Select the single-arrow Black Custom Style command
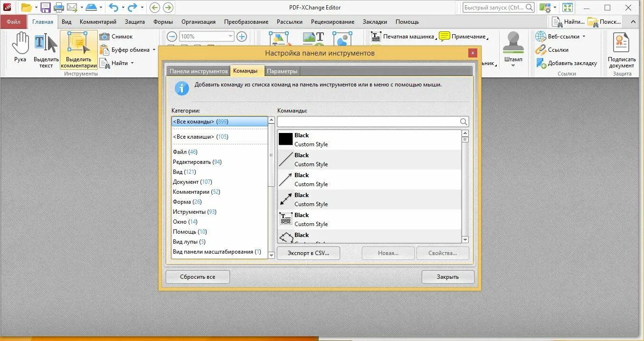Viewport: 644px width, 341px height. pos(369,180)
